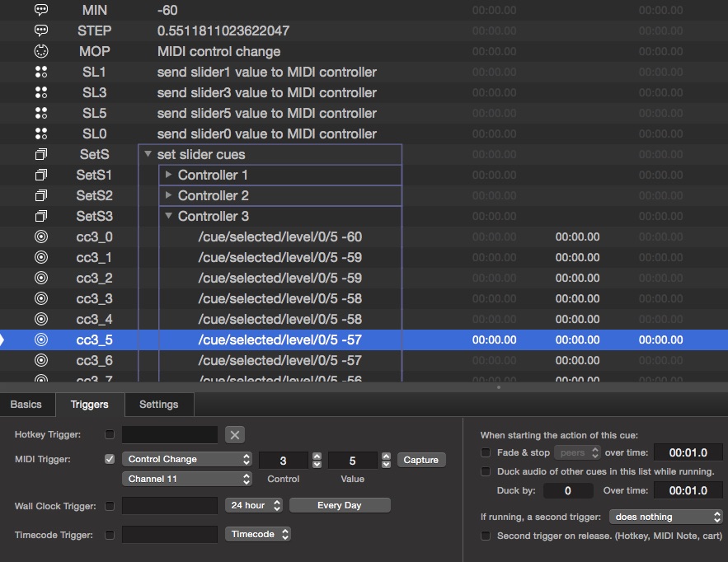Click the MIDI cue icon for MOP
728x562 pixels.
tap(41, 52)
